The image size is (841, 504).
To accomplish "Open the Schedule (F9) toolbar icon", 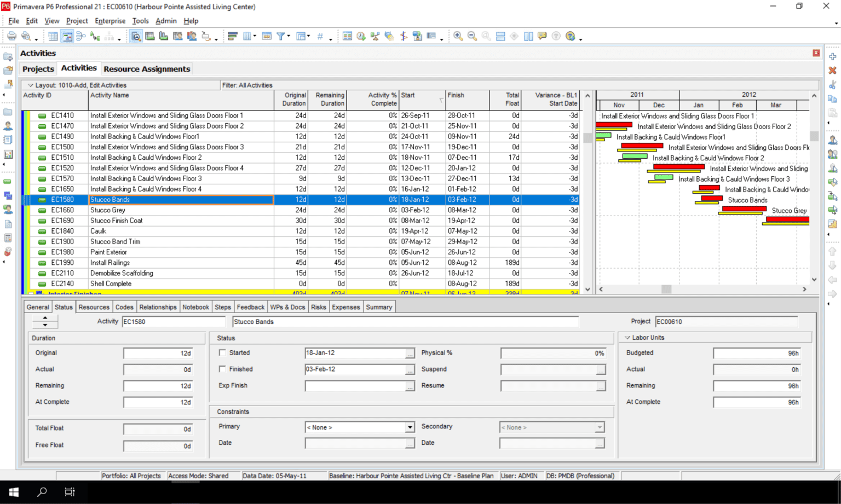I will tap(360, 36).
